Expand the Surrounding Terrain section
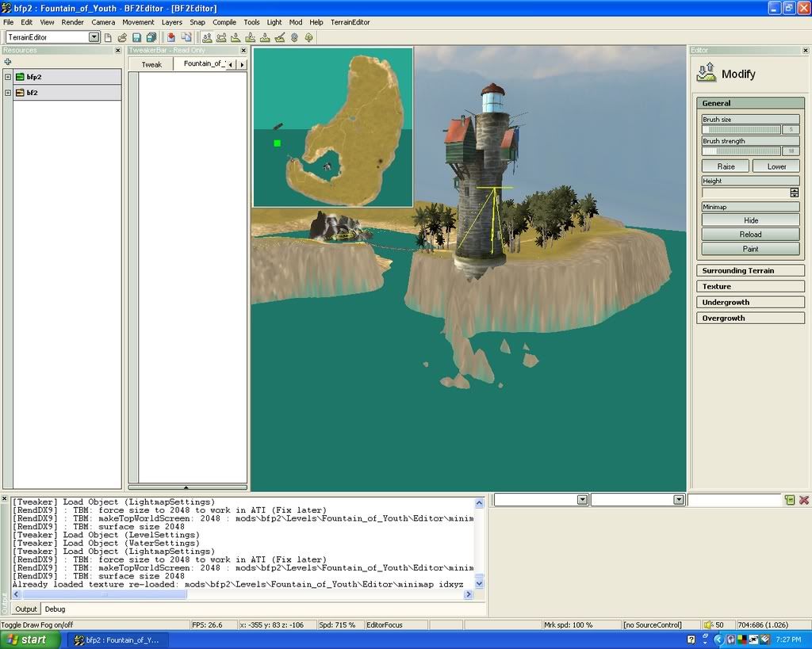Image resolution: width=812 pixels, height=649 pixels. [750, 270]
